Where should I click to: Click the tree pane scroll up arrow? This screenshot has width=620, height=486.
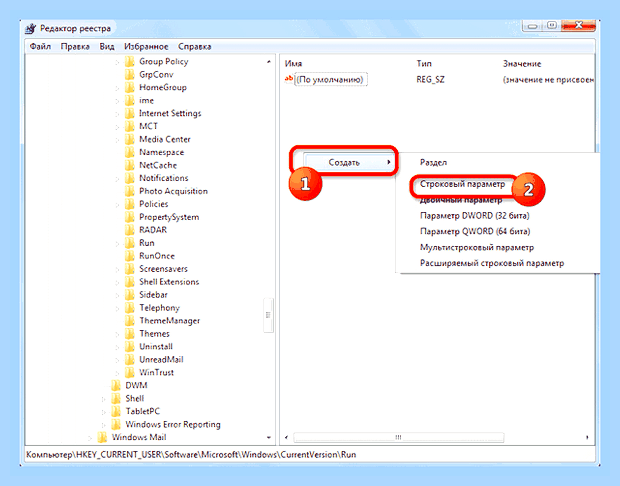pos(269,62)
